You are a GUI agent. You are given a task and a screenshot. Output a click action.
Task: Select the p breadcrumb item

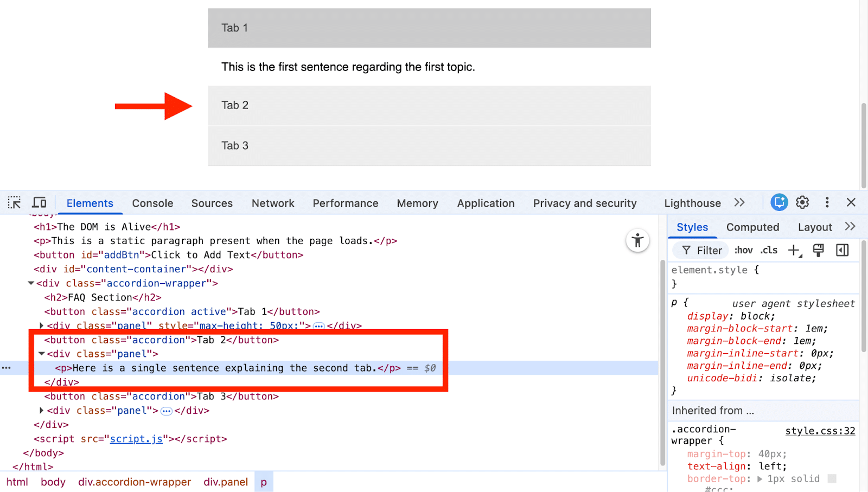coord(264,482)
